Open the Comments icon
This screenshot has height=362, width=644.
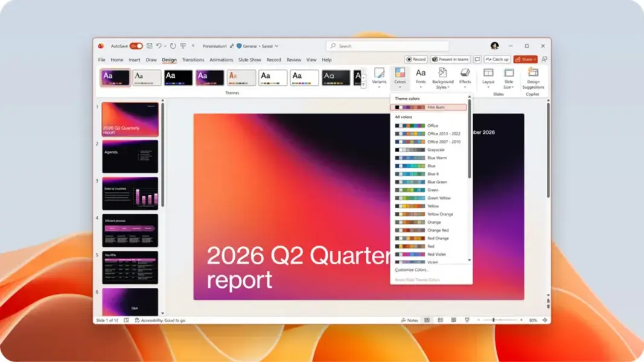(477, 60)
